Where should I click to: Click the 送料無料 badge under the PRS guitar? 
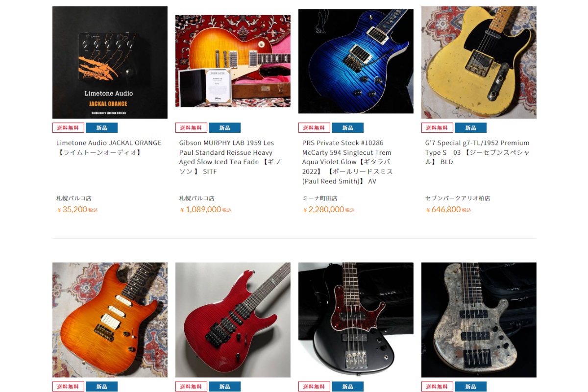pos(314,128)
